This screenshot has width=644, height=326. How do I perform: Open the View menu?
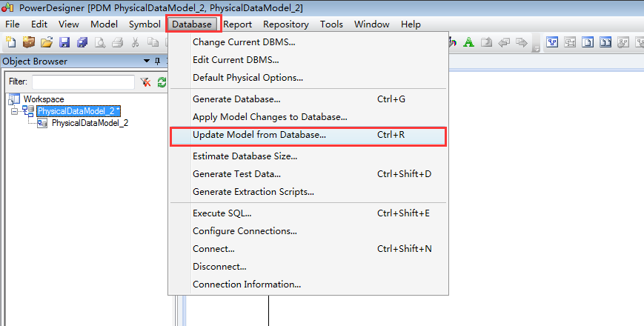tap(69, 24)
